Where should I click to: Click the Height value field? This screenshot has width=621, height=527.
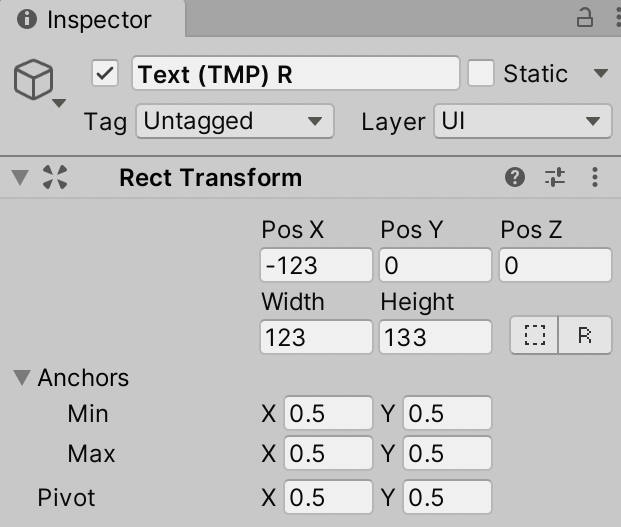[x=435, y=337]
